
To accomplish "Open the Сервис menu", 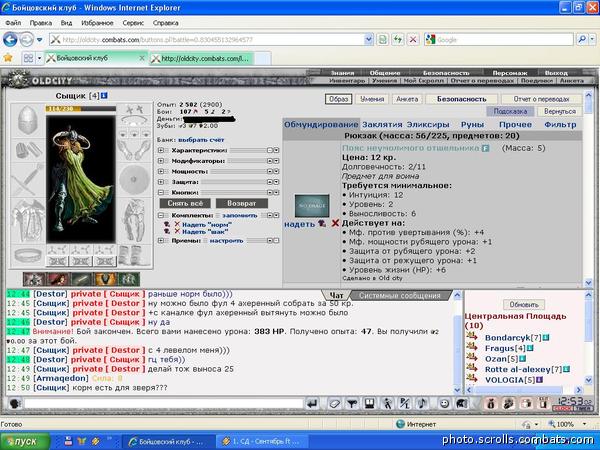I will (x=133, y=23).
